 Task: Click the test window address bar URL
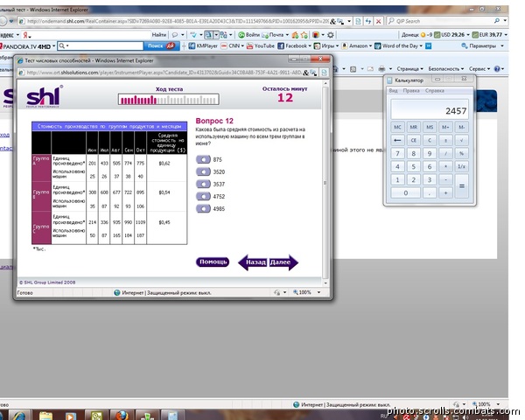point(164,73)
